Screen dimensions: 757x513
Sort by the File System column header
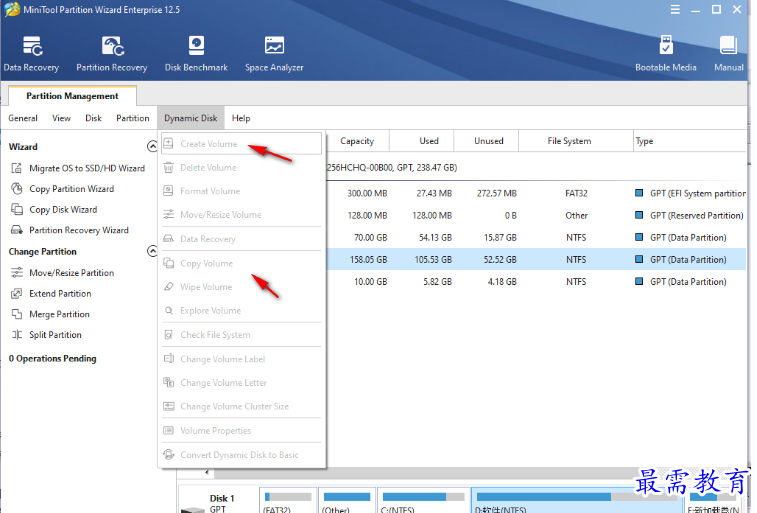coord(576,141)
